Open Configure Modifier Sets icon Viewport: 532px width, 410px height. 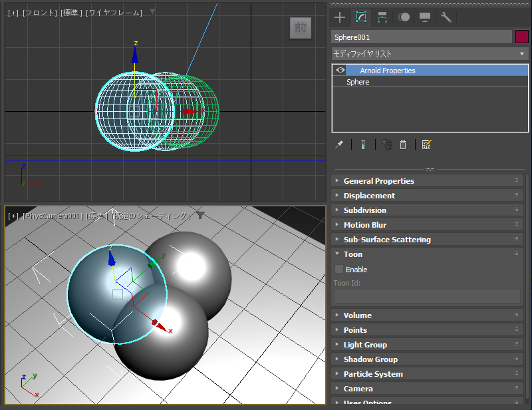[426, 144]
